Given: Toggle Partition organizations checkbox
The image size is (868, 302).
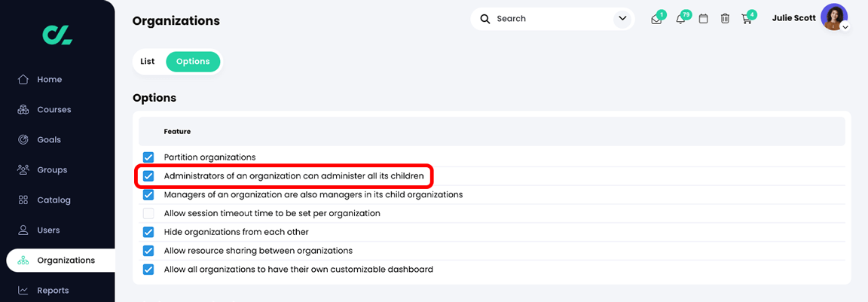Looking at the screenshot, I should click(x=148, y=157).
